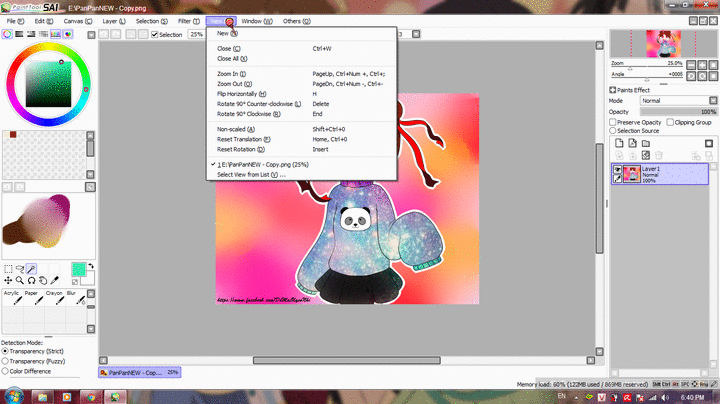Select the rectangular Selection tool
The image size is (720, 404).
point(8,269)
